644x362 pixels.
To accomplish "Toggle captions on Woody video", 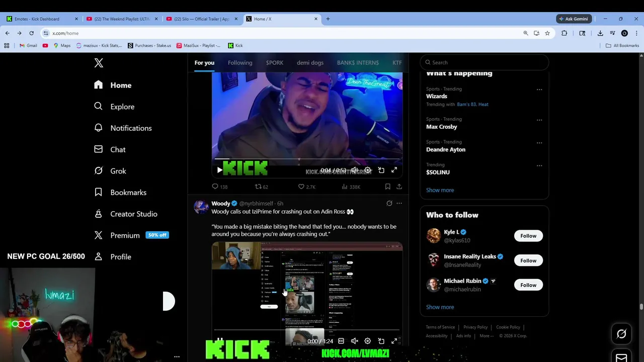I will click(x=341, y=341).
